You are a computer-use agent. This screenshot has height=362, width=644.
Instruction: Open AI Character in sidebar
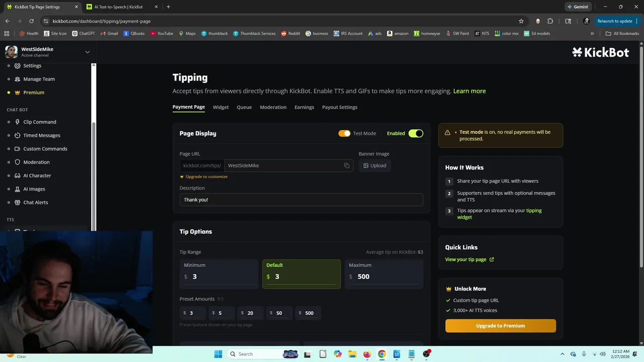[37, 175]
